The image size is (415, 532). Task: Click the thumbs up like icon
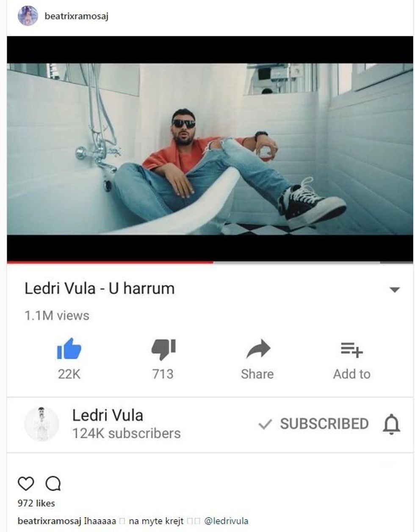[x=69, y=349]
